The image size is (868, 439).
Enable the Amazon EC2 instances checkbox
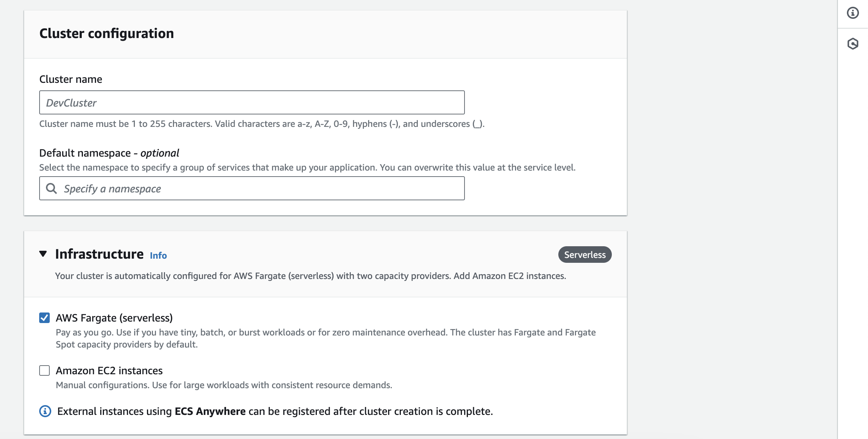[44, 370]
